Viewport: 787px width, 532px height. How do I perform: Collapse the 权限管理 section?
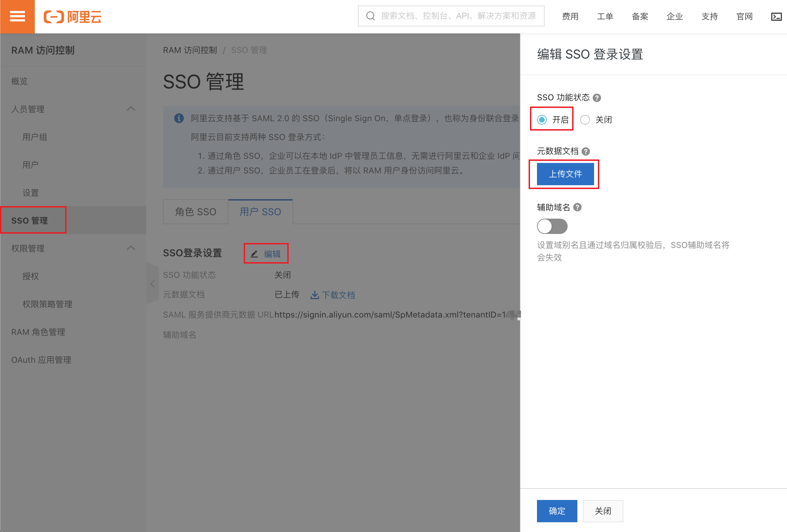tap(131, 248)
